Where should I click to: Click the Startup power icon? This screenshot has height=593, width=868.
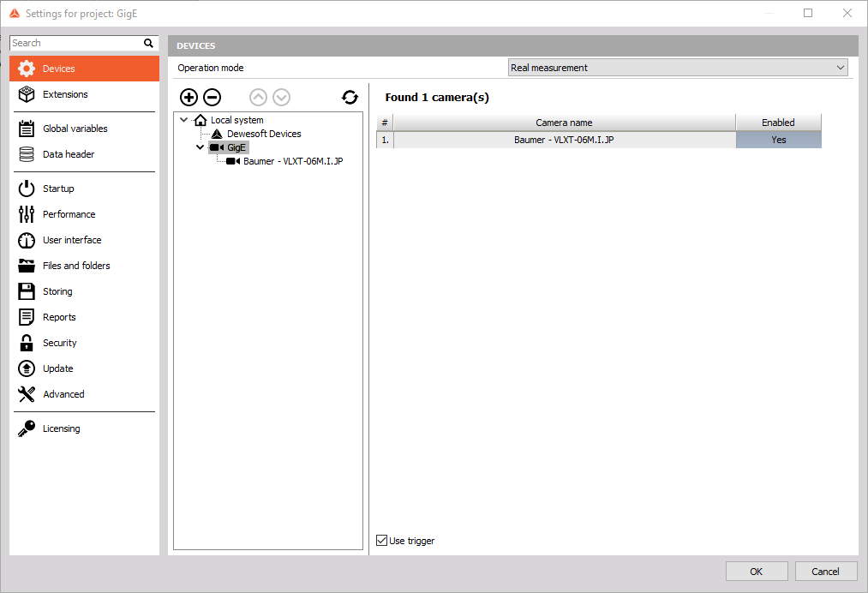coord(27,189)
